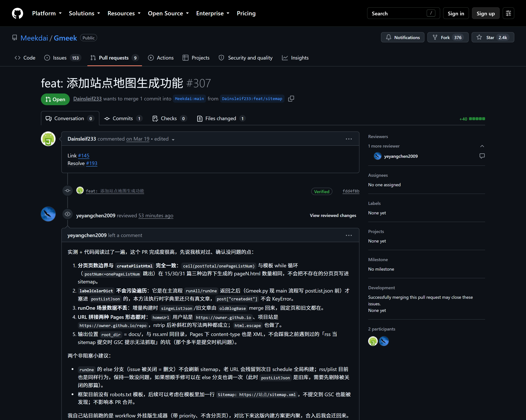Click the Verified commit badge
Viewport: 526px width, 420px height.
[x=322, y=191]
